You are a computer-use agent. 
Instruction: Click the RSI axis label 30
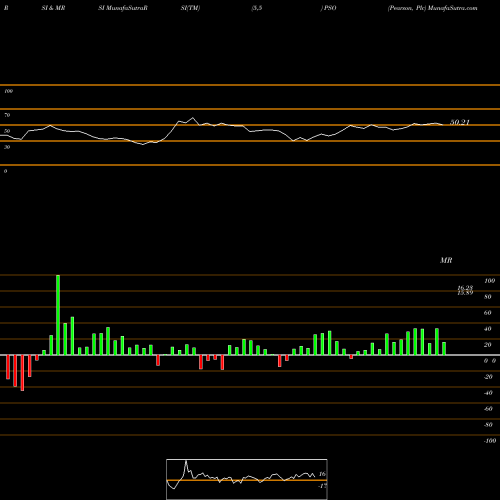(x=7, y=147)
